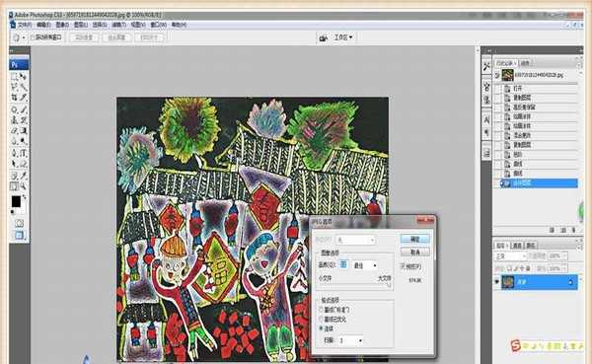This screenshot has width=592, height=364.
Task: Click the foreground color swatch
Action: pos(16,201)
